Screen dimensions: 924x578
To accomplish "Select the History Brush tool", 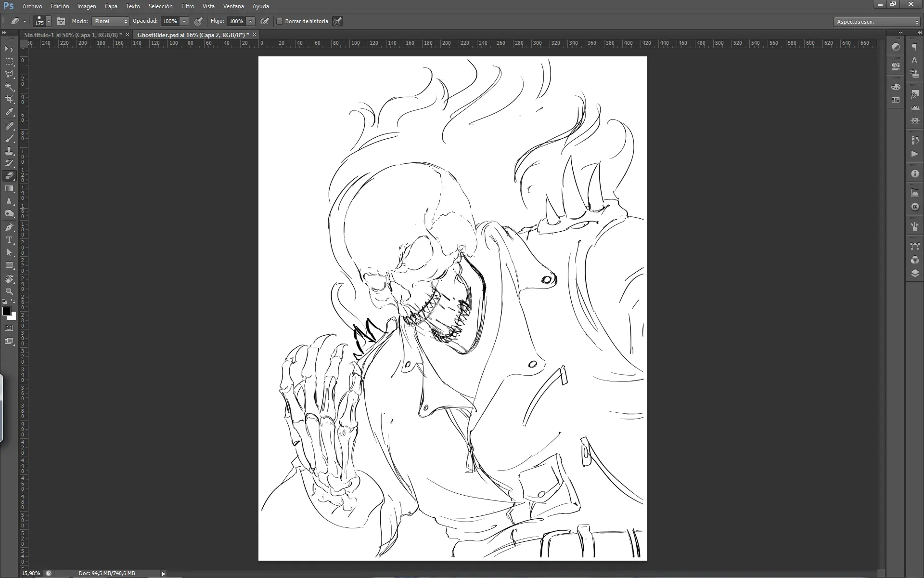I will [9, 163].
